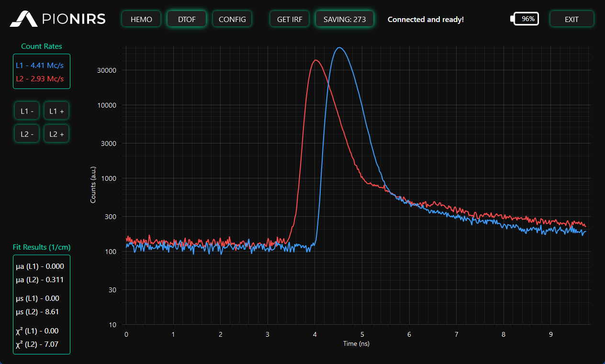
Task: Switch to the HEMO view
Action: [141, 19]
